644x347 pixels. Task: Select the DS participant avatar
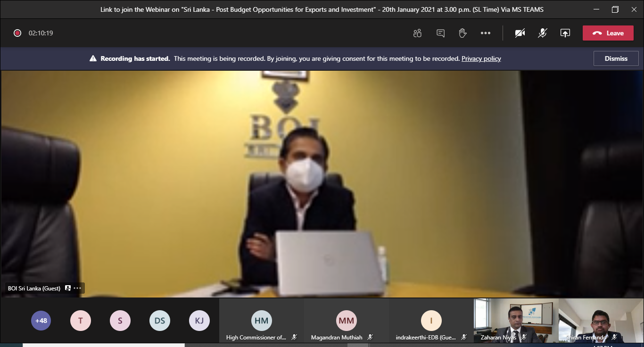160,321
